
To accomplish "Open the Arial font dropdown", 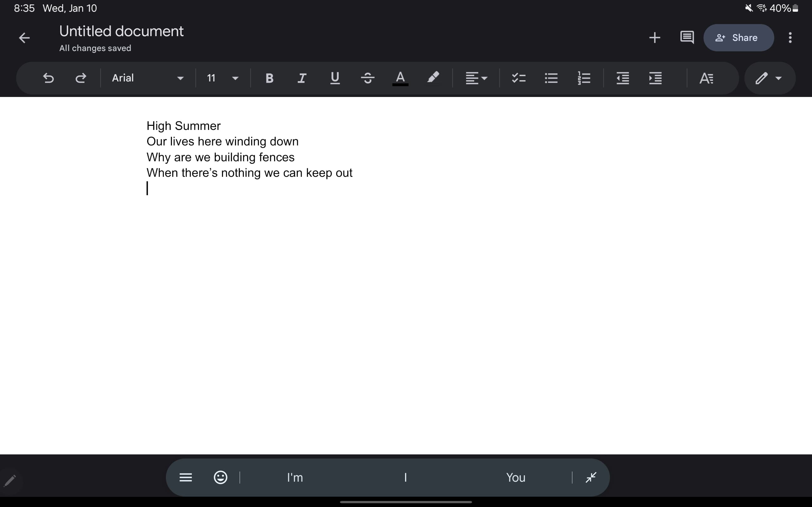I will (147, 78).
